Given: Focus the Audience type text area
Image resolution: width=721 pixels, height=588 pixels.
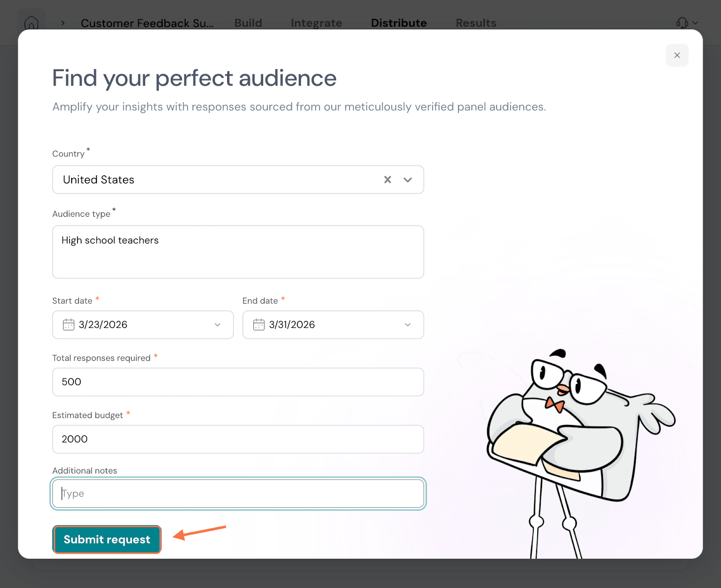Looking at the screenshot, I should [238, 252].
